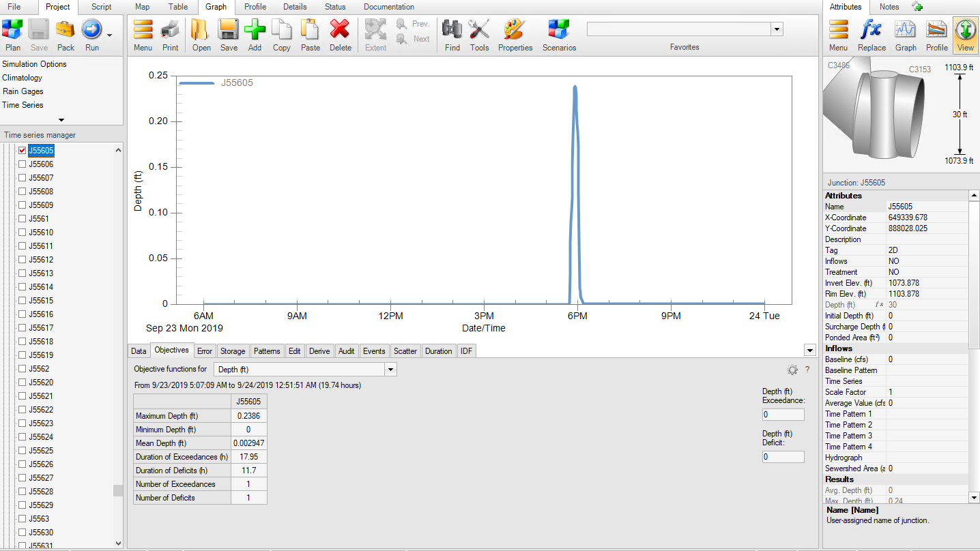The height and width of the screenshot is (551, 980).
Task: Click the Climatology sidebar link
Action: pyautogui.click(x=23, y=77)
